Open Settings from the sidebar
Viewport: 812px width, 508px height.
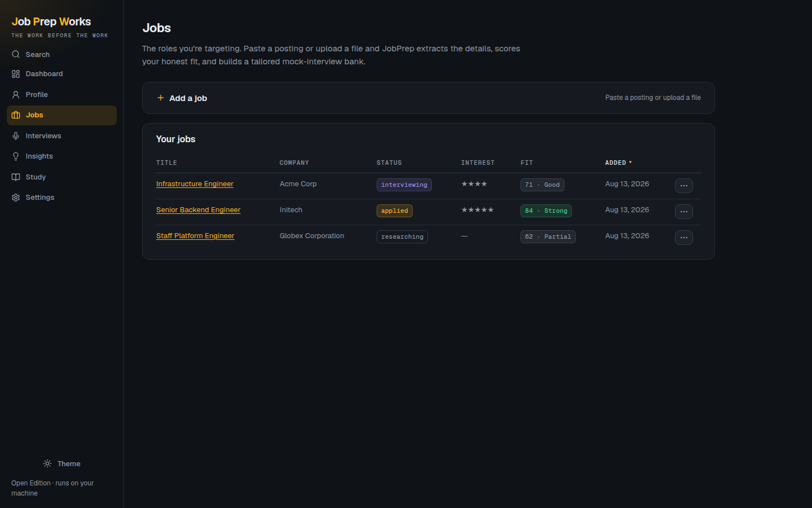point(61,198)
